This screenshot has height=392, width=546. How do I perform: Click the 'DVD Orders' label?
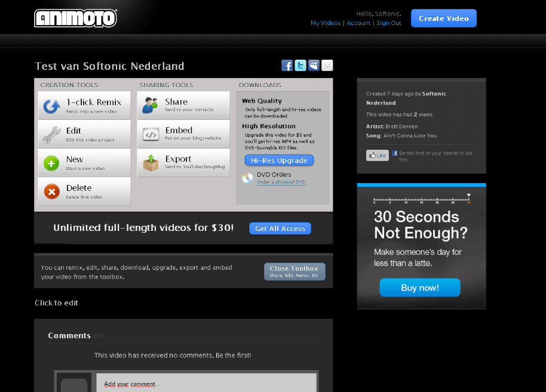[274, 175]
